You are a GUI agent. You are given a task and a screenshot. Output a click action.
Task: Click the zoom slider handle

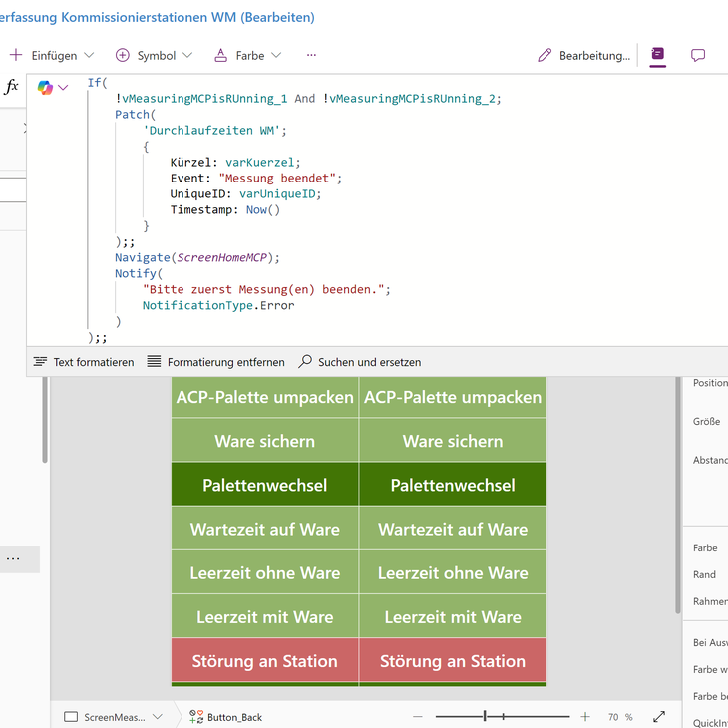(x=485, y=716)
